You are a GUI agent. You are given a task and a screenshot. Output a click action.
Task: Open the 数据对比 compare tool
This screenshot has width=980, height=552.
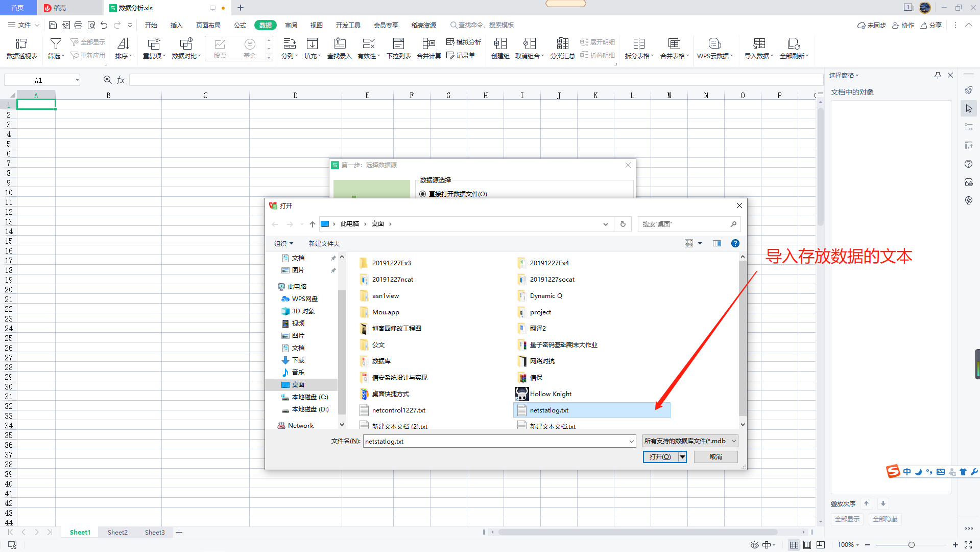186,49
